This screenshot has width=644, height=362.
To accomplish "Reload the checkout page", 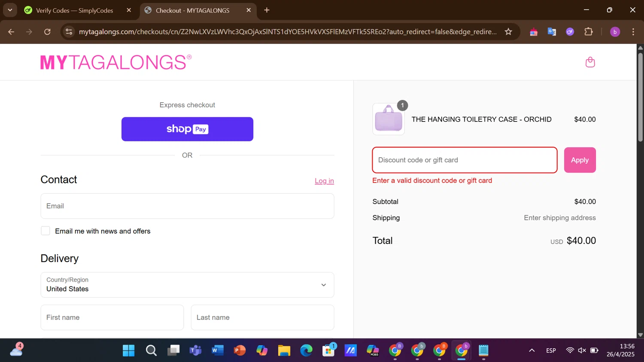I will 47,32.
